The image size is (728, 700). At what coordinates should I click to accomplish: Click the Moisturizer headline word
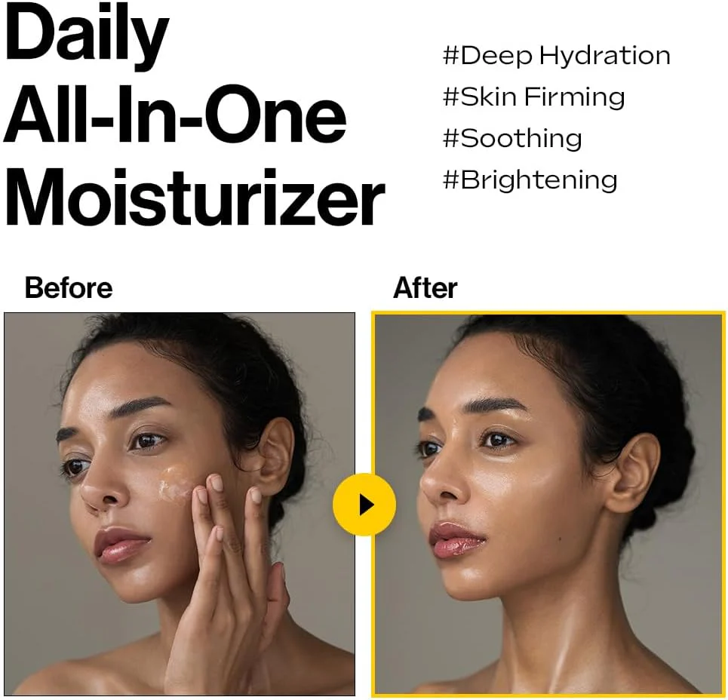(x=194, y=198)
